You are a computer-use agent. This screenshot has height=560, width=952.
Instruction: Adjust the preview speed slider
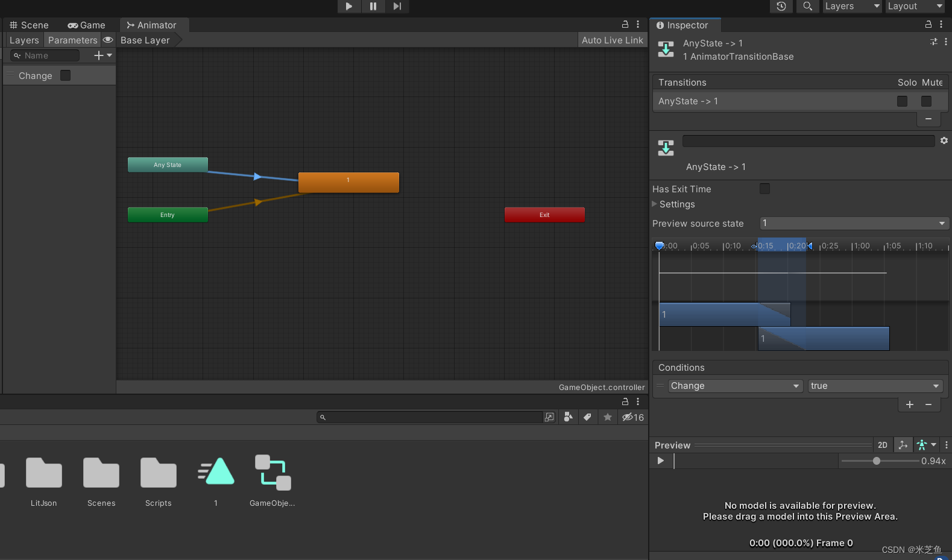click(877, 461)
